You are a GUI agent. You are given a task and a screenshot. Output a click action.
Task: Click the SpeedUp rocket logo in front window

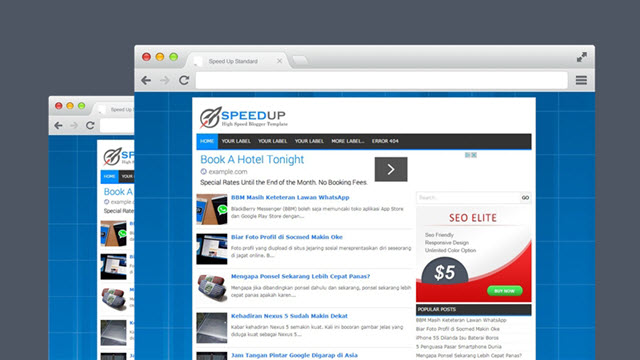point(243,118)
